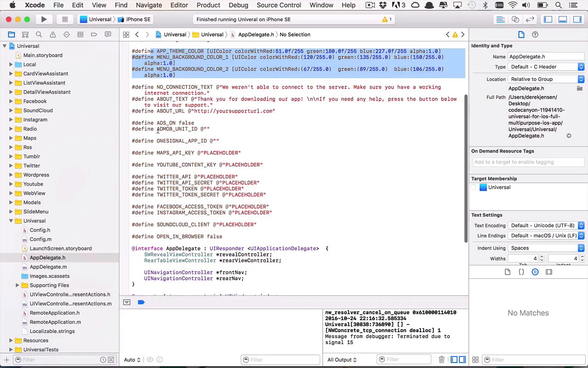Go forward in editor history

(147, 34)
